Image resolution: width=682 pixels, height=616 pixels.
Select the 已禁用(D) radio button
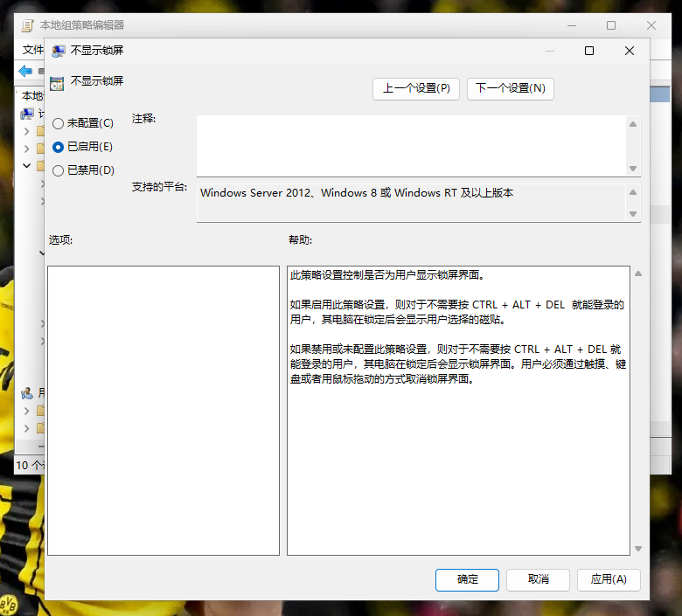tap(59, 170)
